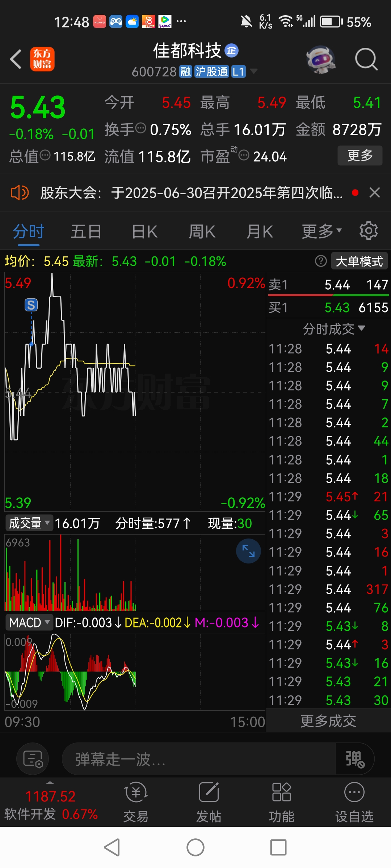The height and width of the screenshot is (868, 391).
Task: Switch to the 周K tab
Action: (x=202, y=231)
